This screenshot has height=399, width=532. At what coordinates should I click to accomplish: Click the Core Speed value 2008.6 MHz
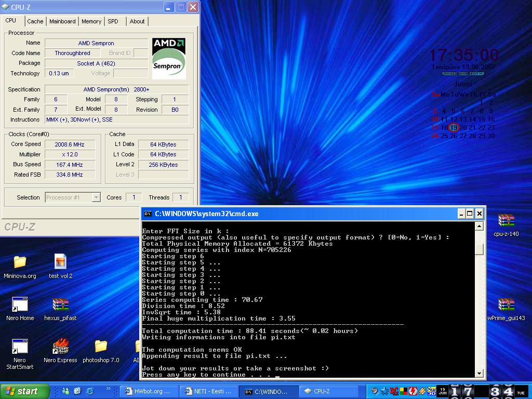click(x=70, y=144)
